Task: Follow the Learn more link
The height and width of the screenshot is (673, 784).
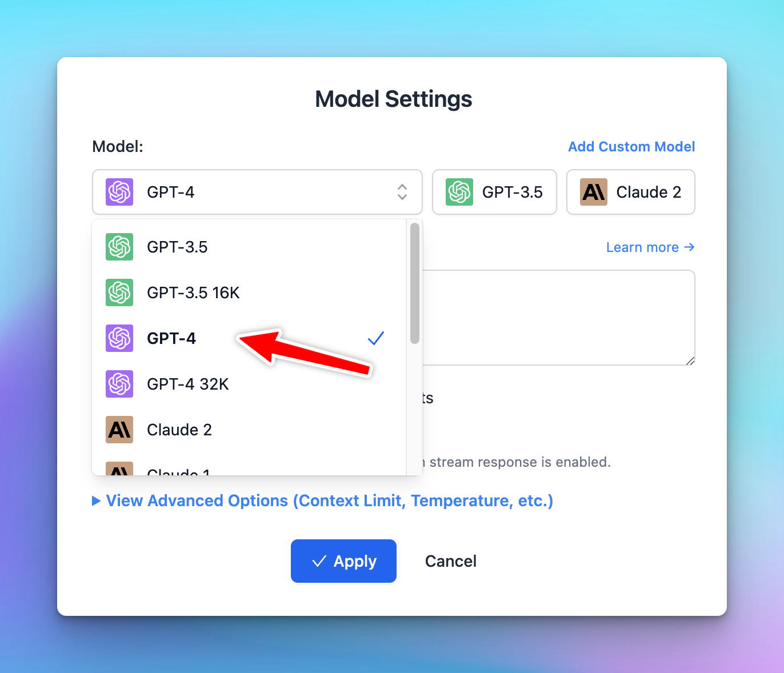Action: [650, 247]
